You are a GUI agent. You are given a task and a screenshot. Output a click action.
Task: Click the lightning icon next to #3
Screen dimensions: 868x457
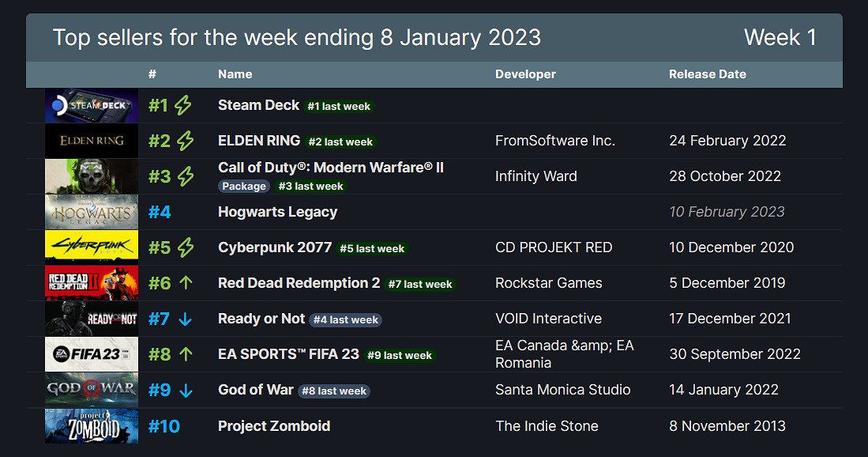pyautogui.click(x=185, y=176)
